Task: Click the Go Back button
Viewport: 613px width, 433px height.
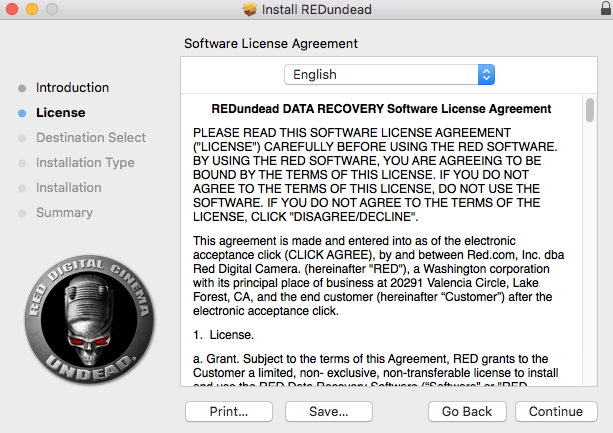Action: pyautogui.click(x=467, y=412)
